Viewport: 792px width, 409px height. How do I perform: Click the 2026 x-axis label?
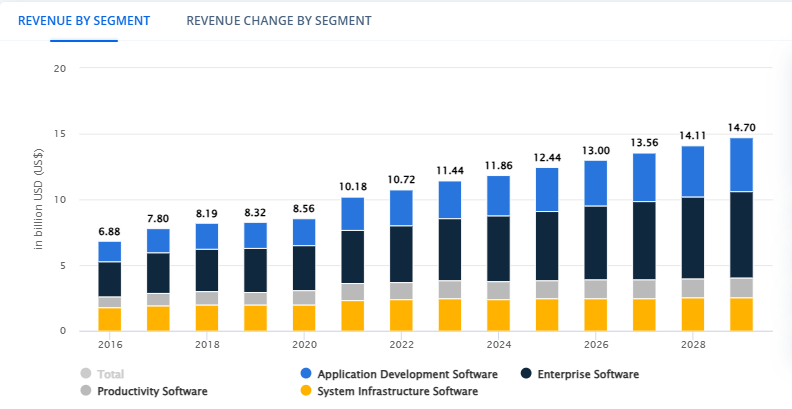click(596, 345)
